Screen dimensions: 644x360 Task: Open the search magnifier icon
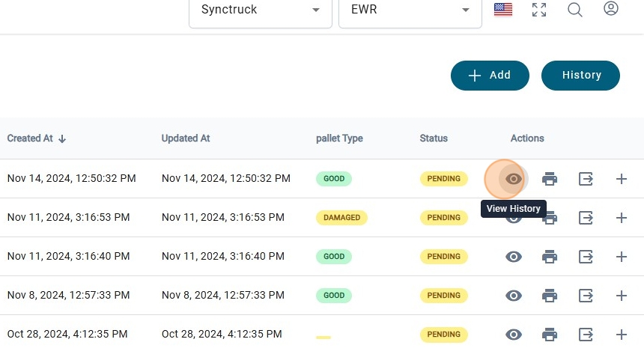tap(575, 10)
